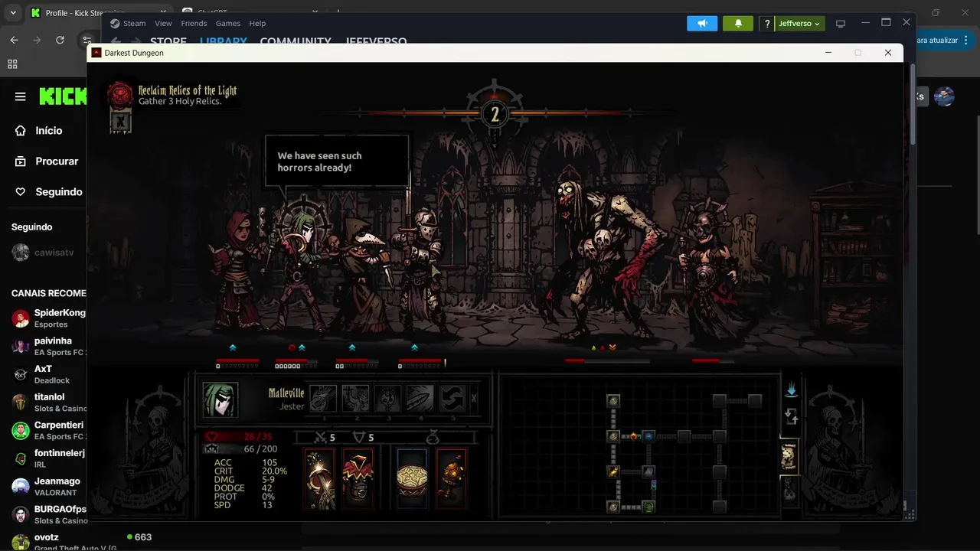
Task: Open the Games menu in Steam
Action: [227, 24]
